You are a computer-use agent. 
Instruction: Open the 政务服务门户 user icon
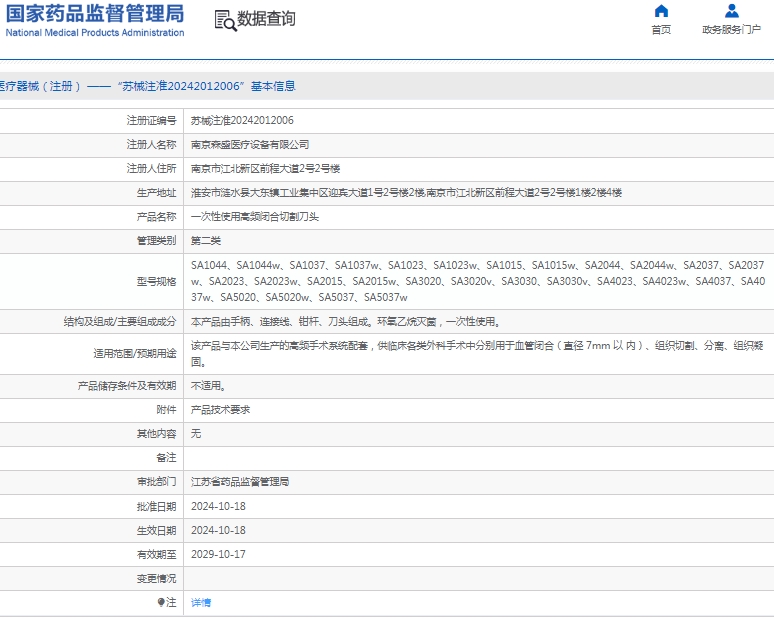pyautogui.click(x=732, y=11)
